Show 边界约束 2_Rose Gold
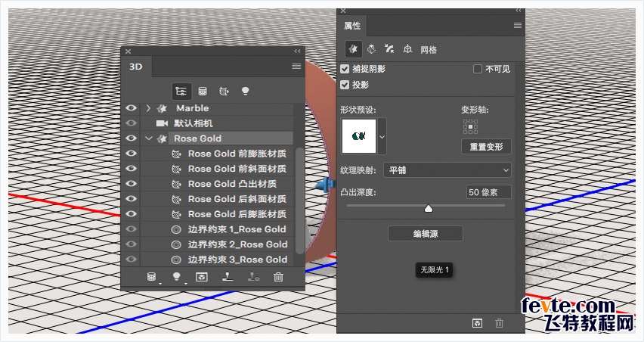 131,244
